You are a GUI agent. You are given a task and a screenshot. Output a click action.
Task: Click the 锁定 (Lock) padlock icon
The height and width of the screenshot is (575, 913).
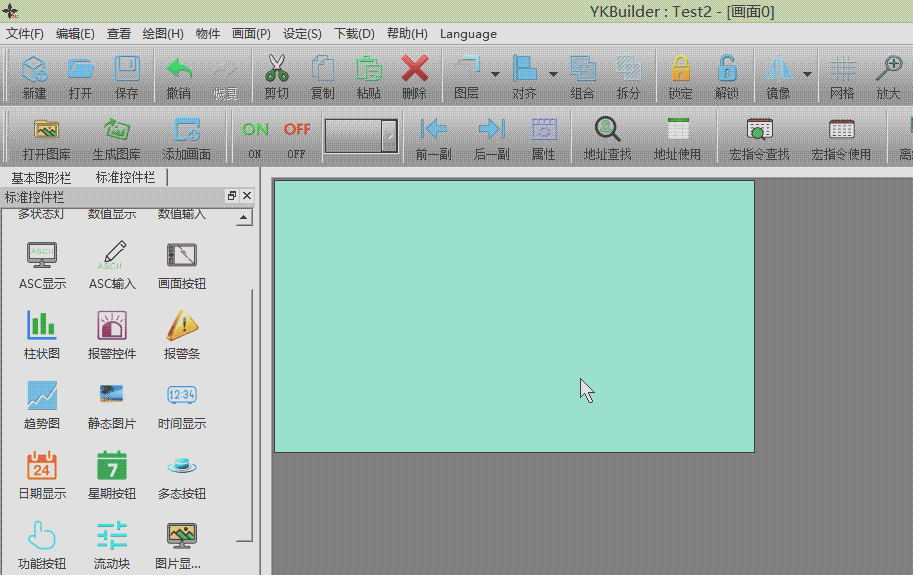coord(680,70)
